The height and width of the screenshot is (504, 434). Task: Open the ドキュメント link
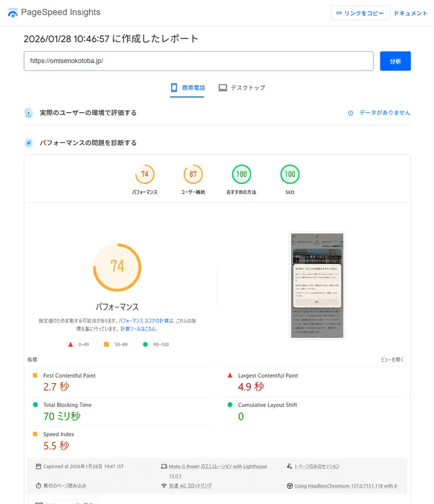point(411,13)
